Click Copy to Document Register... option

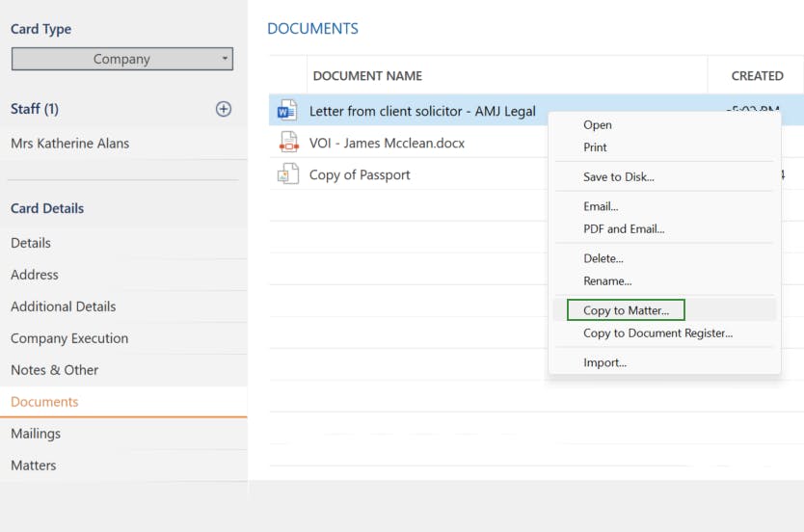click(657, 333)
